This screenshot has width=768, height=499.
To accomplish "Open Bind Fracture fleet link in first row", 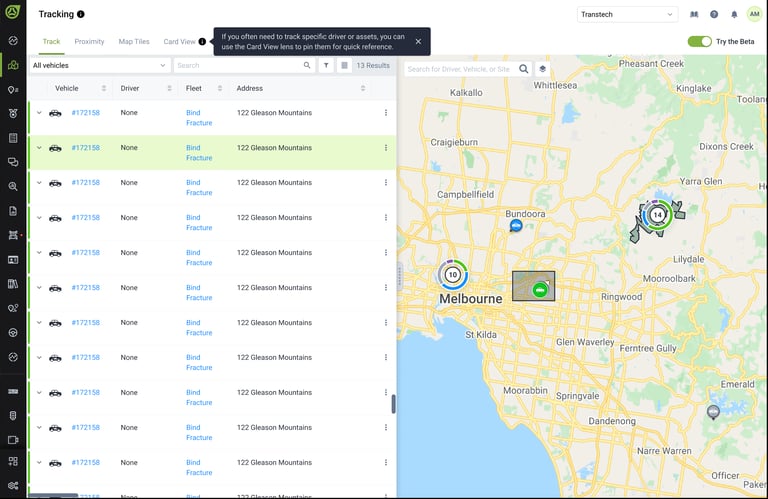I will [199, 118].
